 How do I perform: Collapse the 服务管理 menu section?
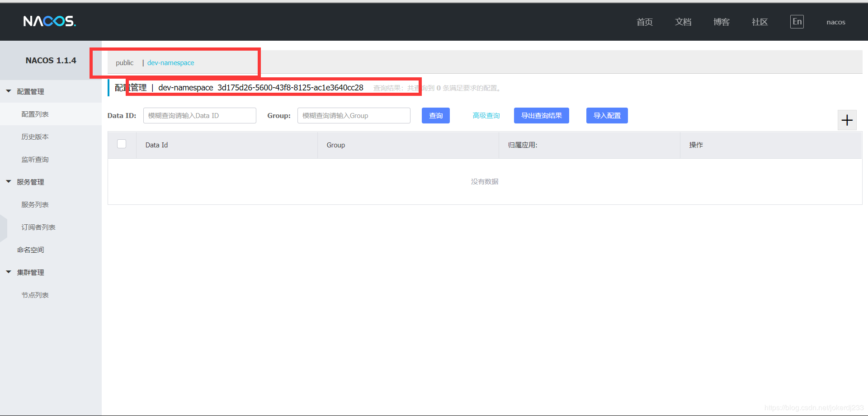9,182
